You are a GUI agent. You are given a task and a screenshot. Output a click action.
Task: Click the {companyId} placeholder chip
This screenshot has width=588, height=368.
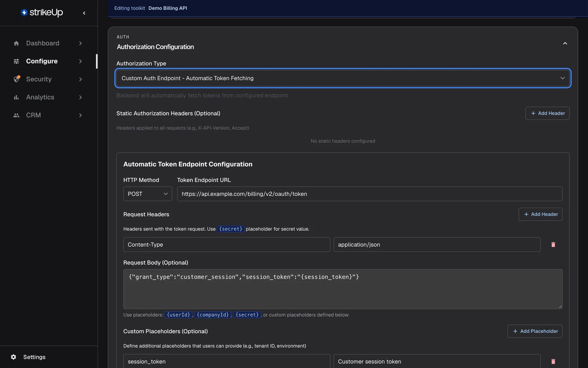click(x=213, y=315)
